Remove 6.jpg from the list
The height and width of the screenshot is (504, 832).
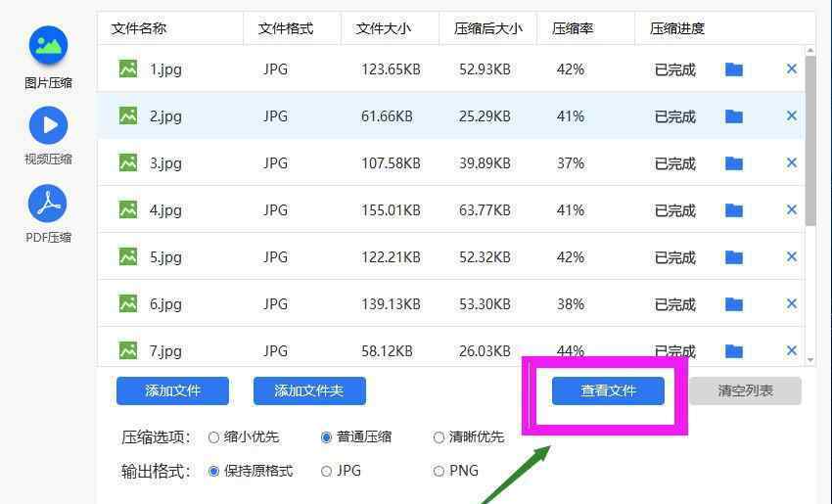[792, 303]
